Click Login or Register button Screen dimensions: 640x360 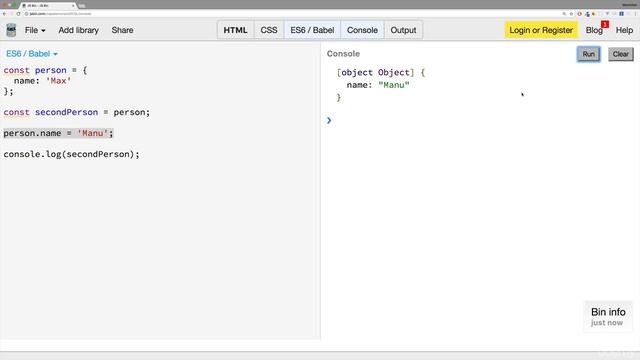541,30
